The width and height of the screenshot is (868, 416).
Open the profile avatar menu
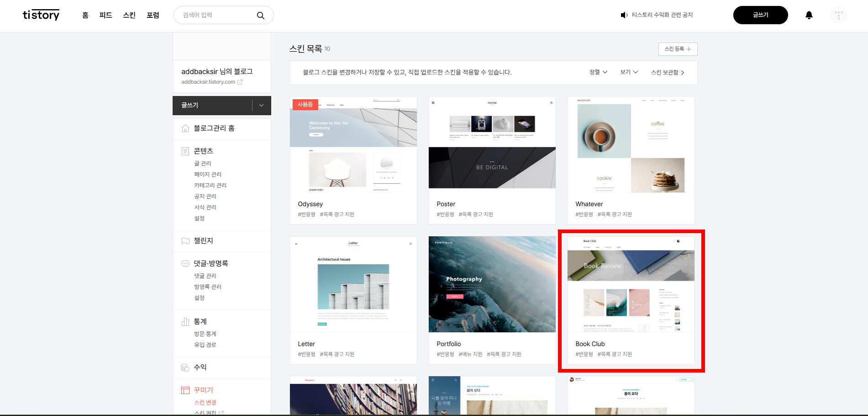tap(838, 15)
